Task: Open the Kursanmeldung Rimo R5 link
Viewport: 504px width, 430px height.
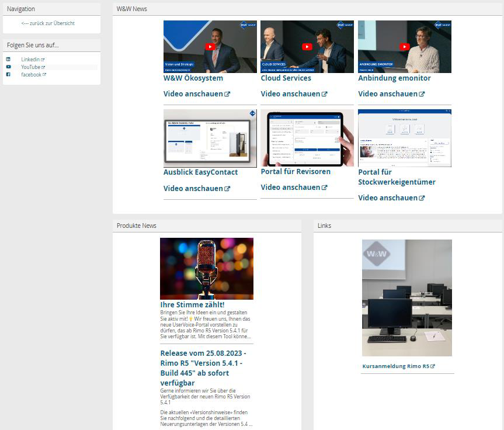Action: tap(395, 366)
